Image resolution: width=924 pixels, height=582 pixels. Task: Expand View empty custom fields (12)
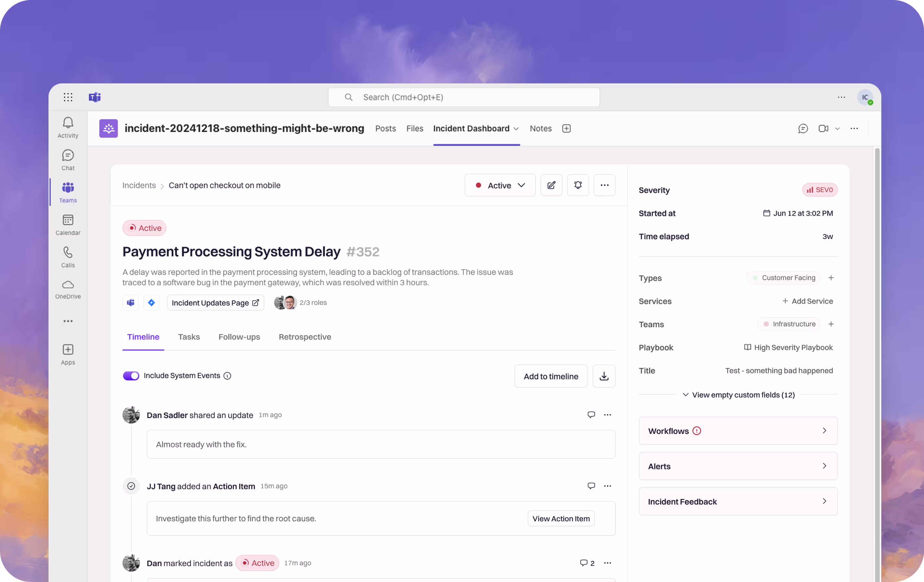(739, 395)
